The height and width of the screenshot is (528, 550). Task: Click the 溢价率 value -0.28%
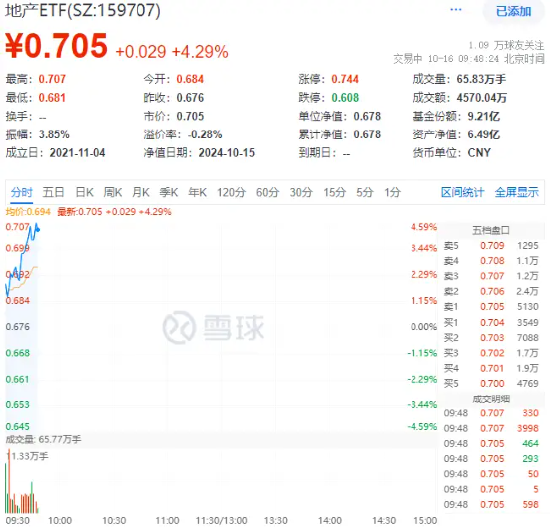(205, 134)
